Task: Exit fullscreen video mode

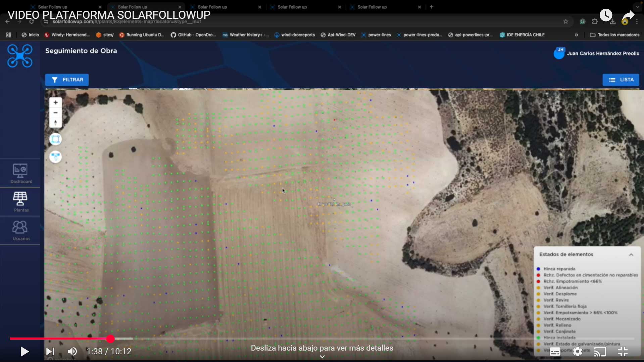Action: pyautogui.click(x=623, y=352)
